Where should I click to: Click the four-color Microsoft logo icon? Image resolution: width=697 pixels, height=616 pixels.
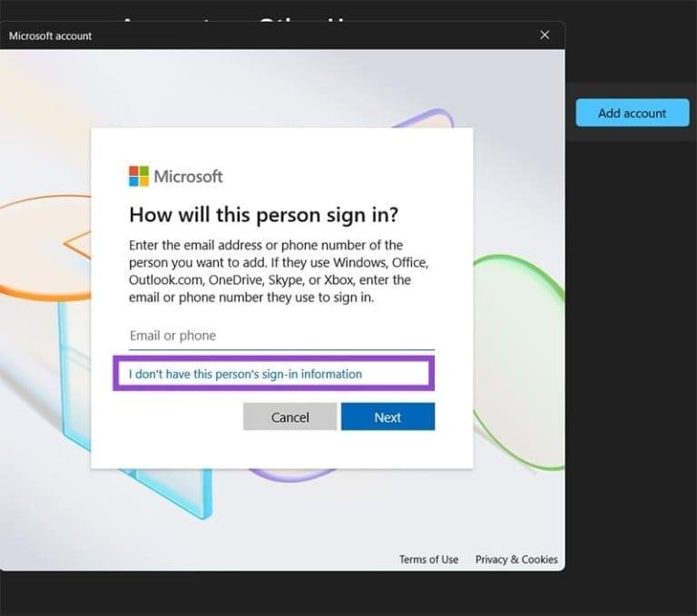(x=138, y=176)
